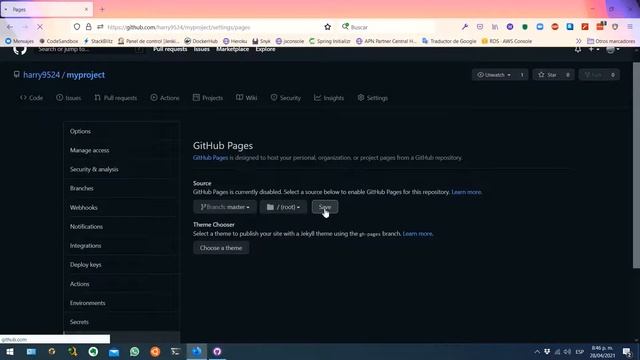The image size is (640, 360).
Task: Open the browser hamburger menu
Action: 630,27
